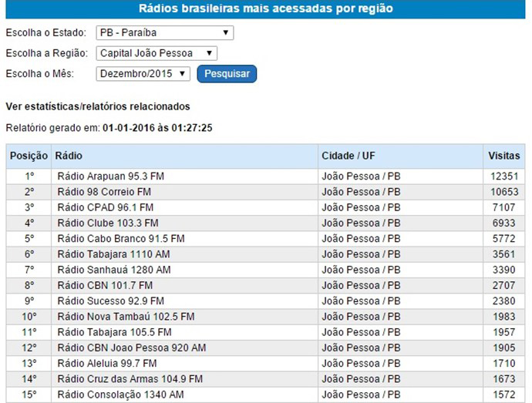Screen dimensions: 532x403
Task: Click Rádio Sanhauá 1280 AM
Action: coord(114,270)
